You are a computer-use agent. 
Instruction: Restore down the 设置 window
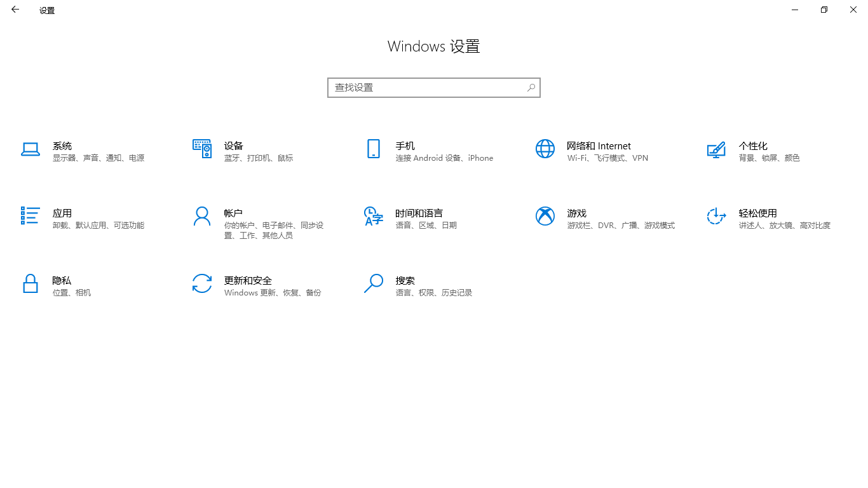coord(824,10)
